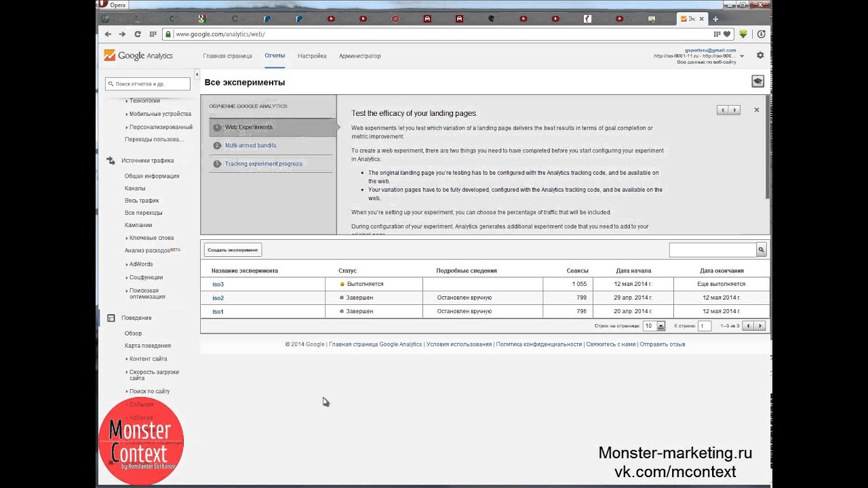Open the Отчеты tab
This screenshot has width=868, height=488.
[x=275, y=56]
